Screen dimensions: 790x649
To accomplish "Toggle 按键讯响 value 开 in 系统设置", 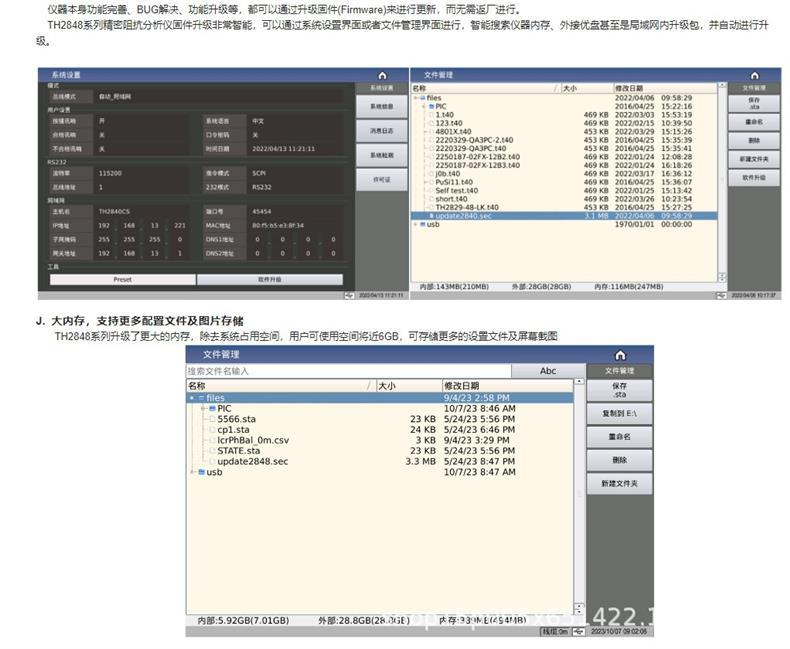I will pyautogui.click(x=142, y=121).
